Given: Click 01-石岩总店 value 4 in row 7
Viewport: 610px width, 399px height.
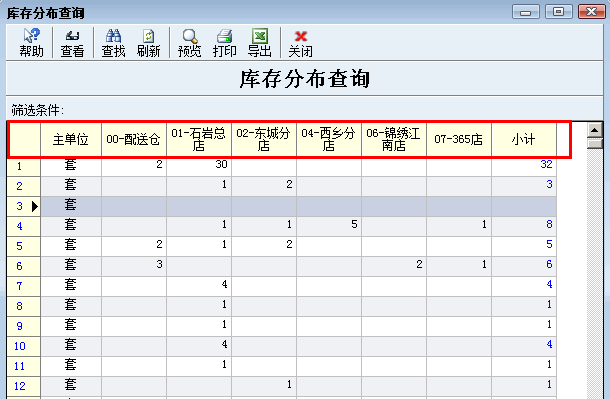Looking at the screenshot, I should pos(224,284).
